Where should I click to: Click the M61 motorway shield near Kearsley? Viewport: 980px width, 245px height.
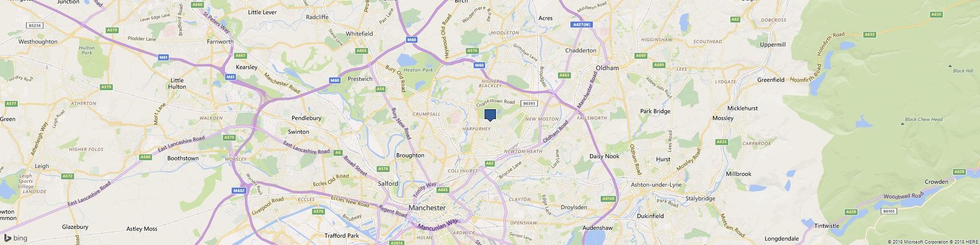(x=230, y=77)
